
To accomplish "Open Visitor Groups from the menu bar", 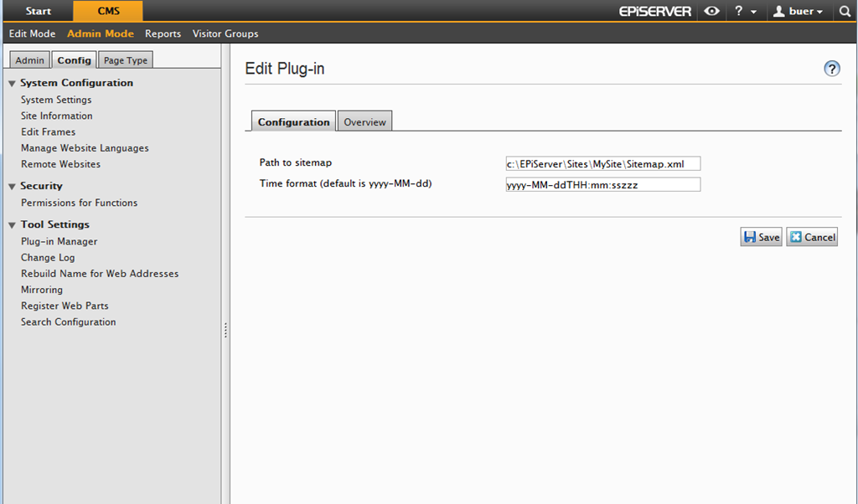I will pyautogui.click(x=225, y=33).
